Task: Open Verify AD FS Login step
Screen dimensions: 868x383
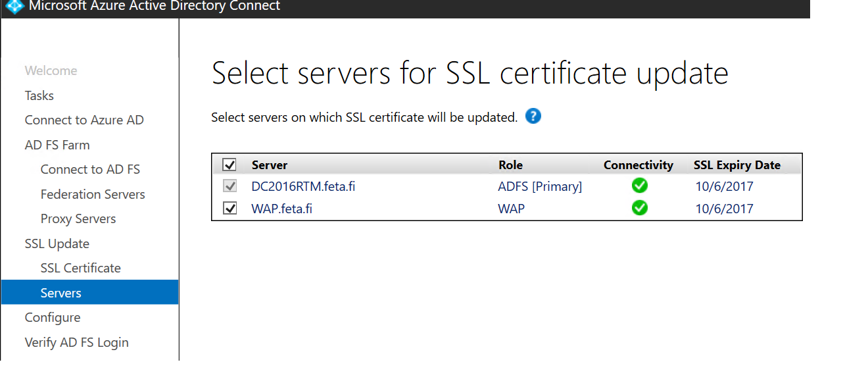Action: [x=76, y=342]
